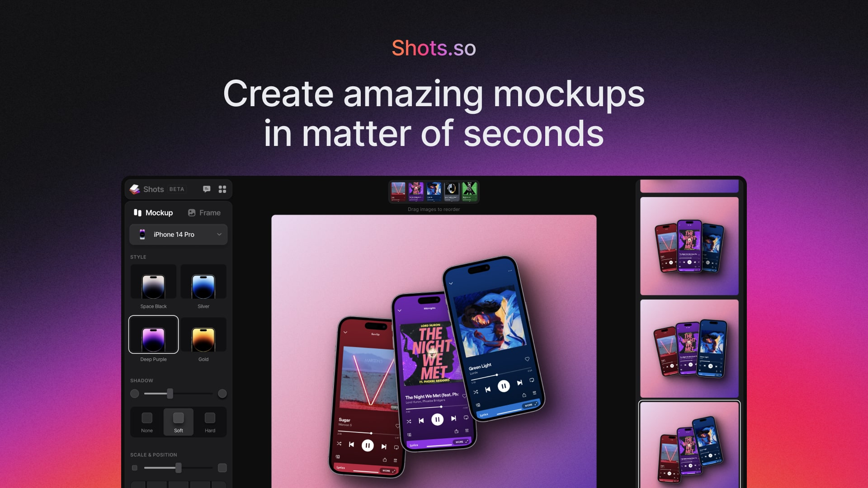Select the Frame panel icon

pyautogui.click(x=192, y=213)
